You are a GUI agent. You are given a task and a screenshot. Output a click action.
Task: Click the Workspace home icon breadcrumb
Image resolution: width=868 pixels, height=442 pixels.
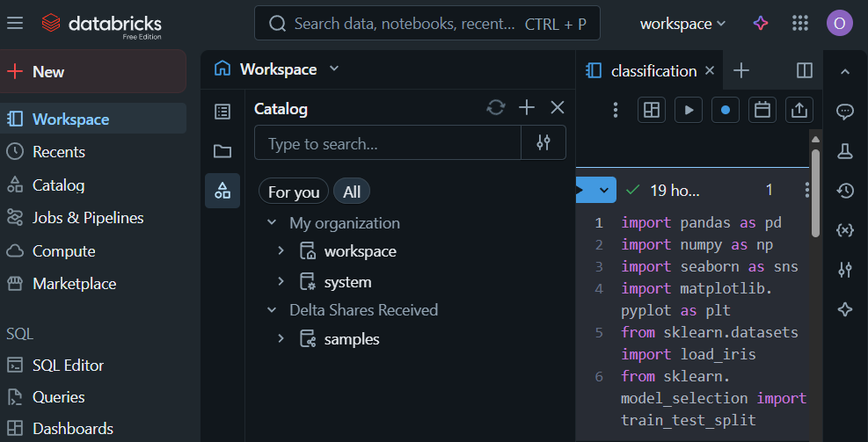click(222, 69)
